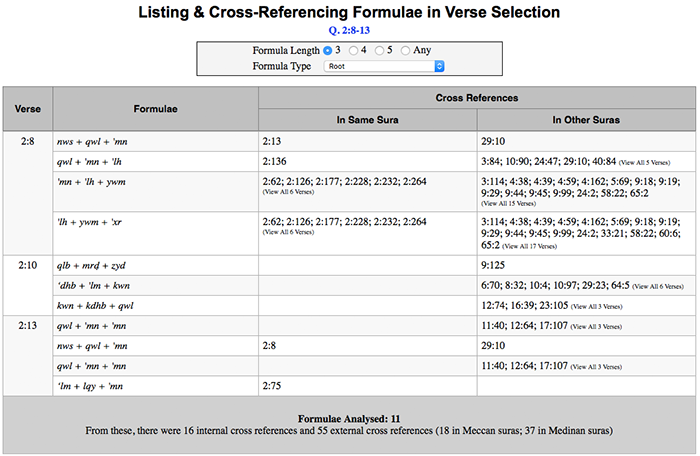This screenshot has width=700, height=456.
Task: Select Formula Length Any radio button
Action: pyautogui.click(x=405, y=50)
